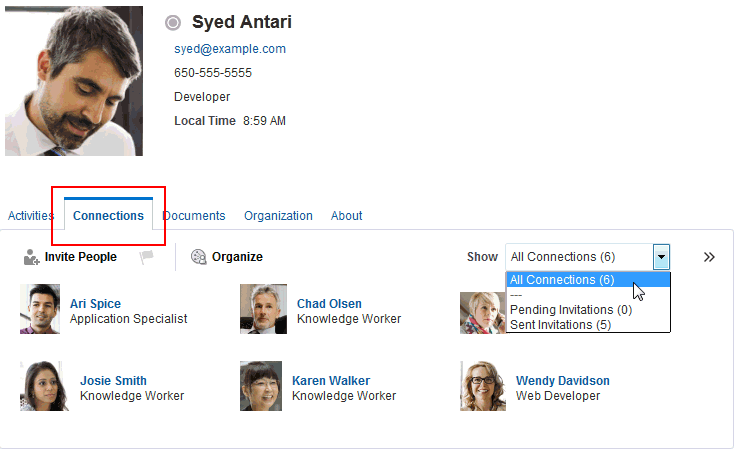Click the flag icon in toolbar

click(147, 257)
